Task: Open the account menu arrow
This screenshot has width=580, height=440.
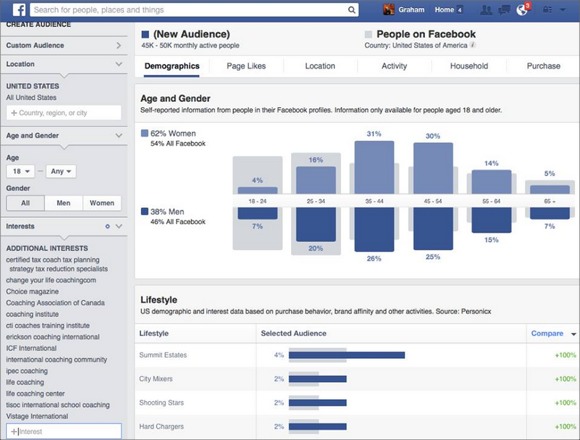Action: click(x=563, y=10)
